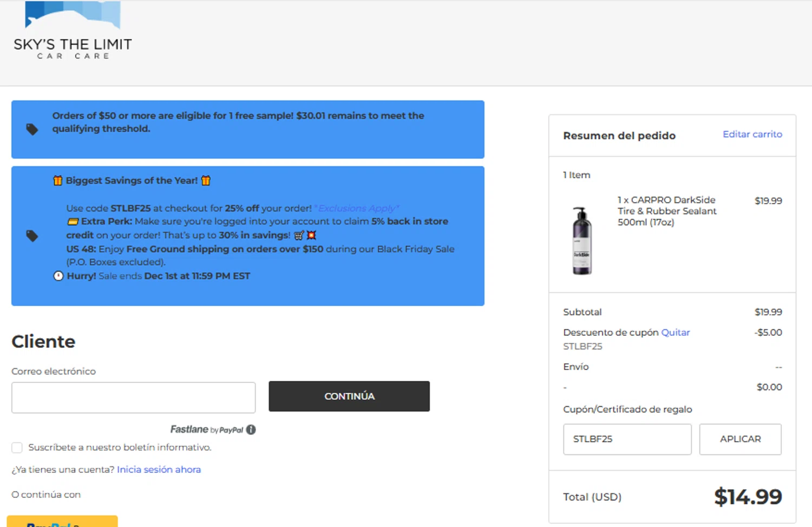The image size is (812, 527).
Task: Click gift icon after Biggest Savings heading
Action: click(x=206, y=180)
